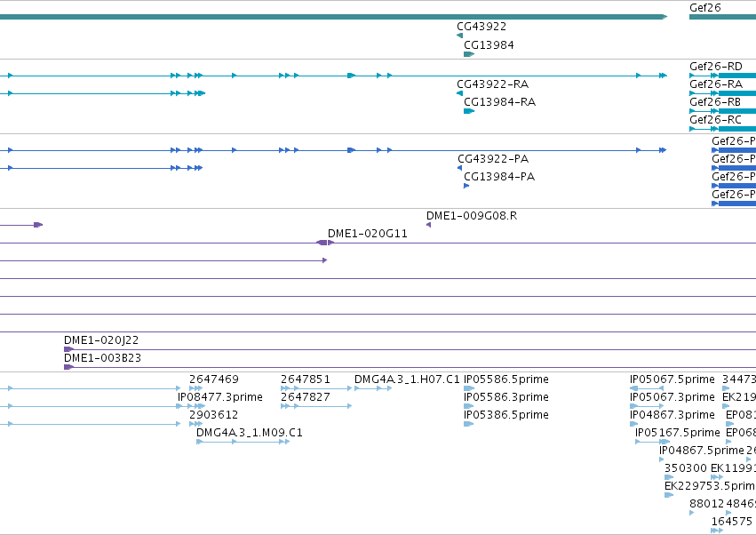Click the teal gene glyph below CG13984 label
This screenshot has width=756, height=535.
click(x=469, y=54)
